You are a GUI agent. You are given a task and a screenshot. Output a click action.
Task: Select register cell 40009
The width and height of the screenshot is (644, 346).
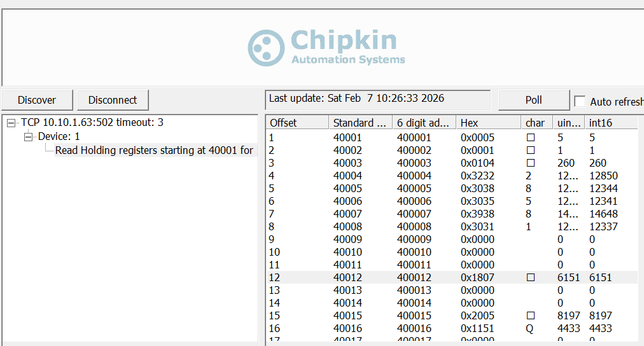[x=347, y=239]
